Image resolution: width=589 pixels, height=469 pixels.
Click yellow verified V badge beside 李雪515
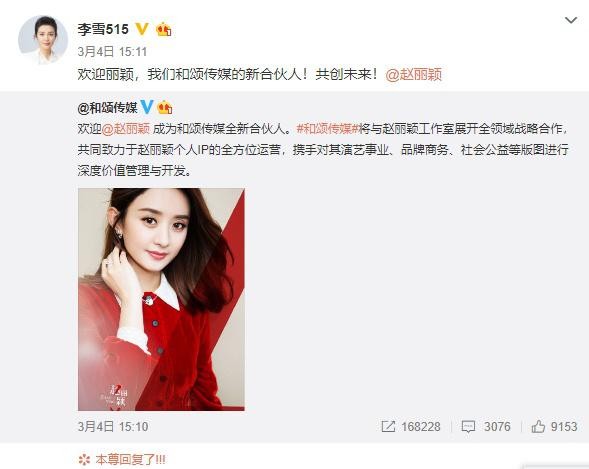point(142,29)
